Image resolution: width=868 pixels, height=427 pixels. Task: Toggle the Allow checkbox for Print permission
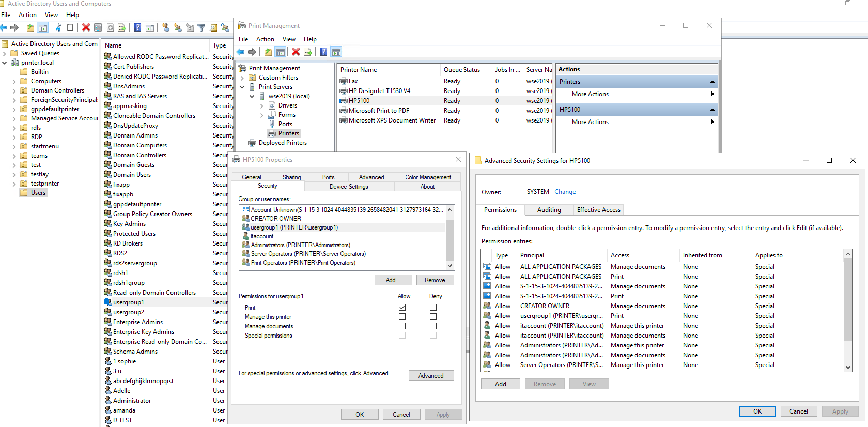(x=402, y=307)
